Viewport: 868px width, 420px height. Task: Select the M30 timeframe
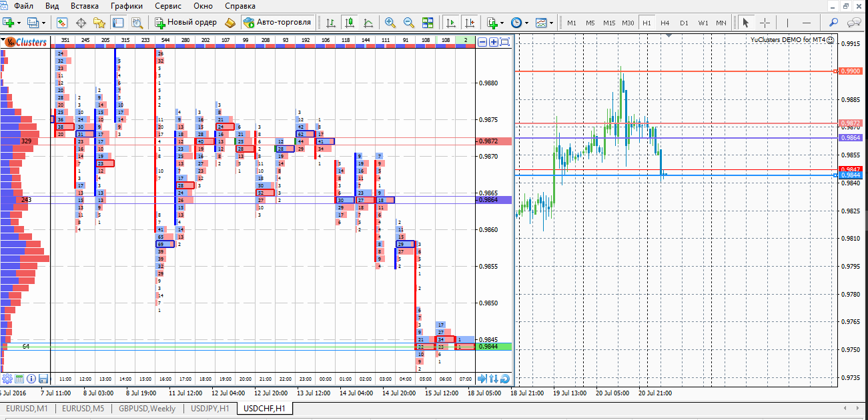(x=628, y=23)
